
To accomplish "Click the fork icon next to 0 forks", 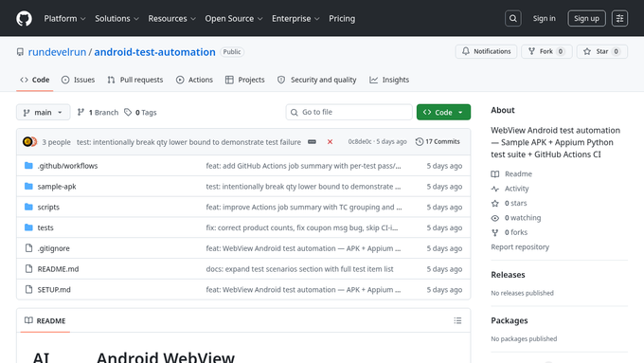I will tap(495, 232).
